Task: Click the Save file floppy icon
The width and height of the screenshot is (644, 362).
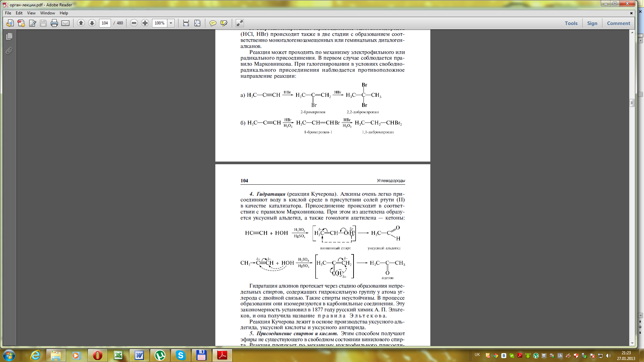Action: [43, 23]
